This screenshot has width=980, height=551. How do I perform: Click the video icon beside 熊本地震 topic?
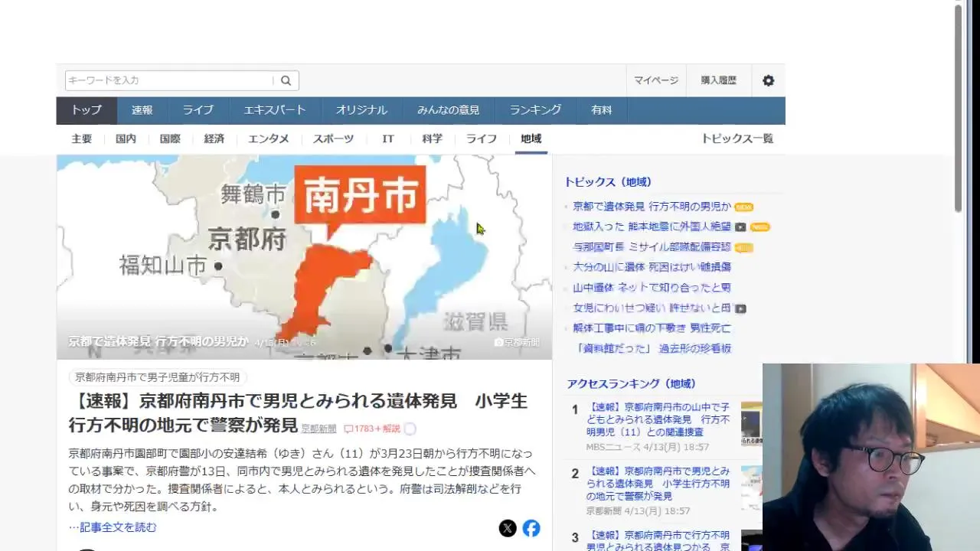click(x=740, y=227)
